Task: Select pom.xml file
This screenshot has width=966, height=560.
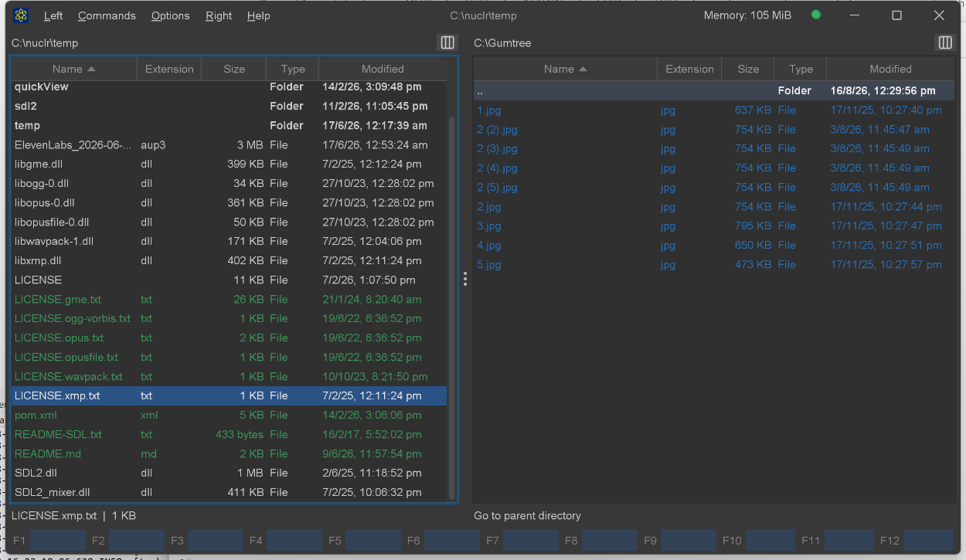Action: pos(229,415)
